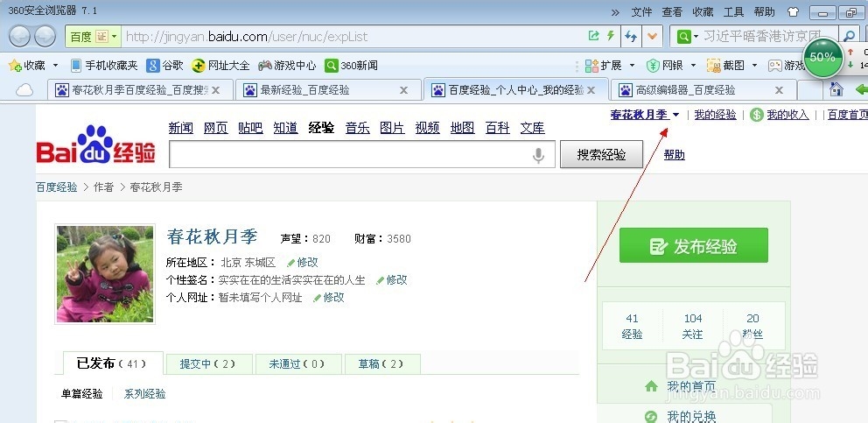Open the 谷歌 bookmark
The width and height of the screenshot is (868, 423).
(164, 66)
